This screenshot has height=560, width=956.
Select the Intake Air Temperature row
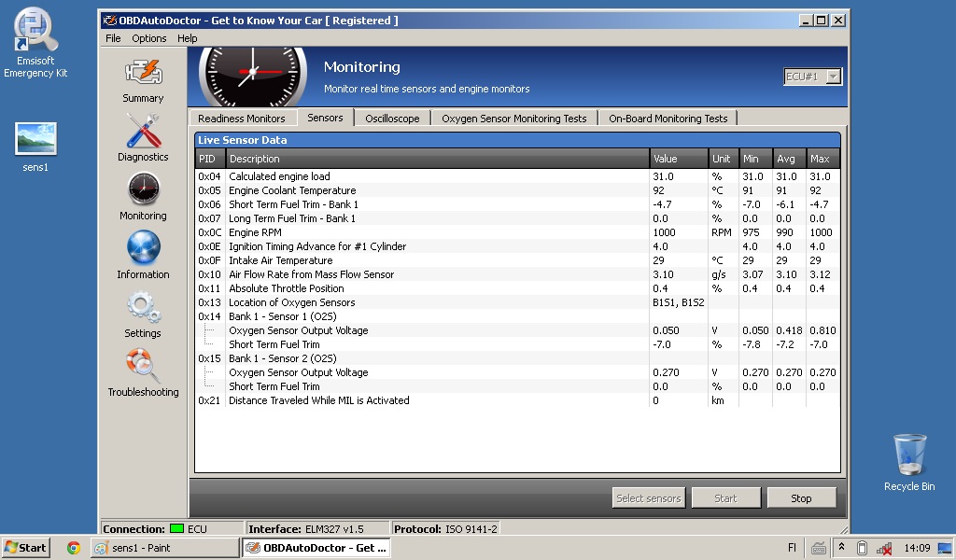click(517, 260)
